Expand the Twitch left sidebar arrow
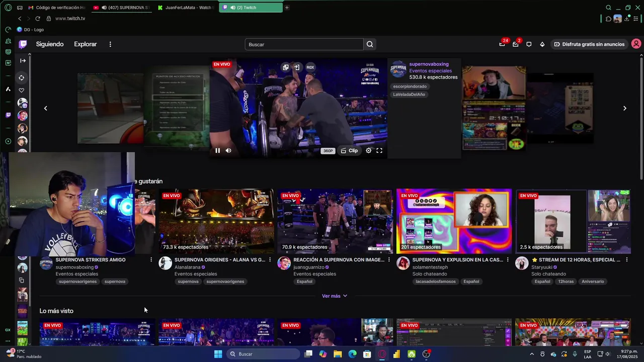Viewport: 644px width, 362px height. pyautogui.click(x=23, y=61)
